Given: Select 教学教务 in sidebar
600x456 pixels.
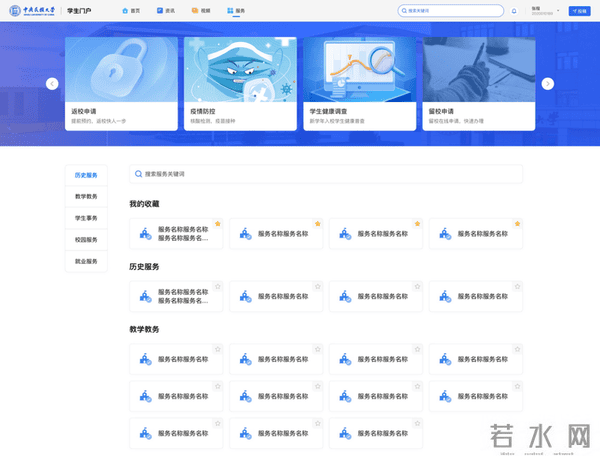Looking at the screenshot, I should click(x=86, y=196).
